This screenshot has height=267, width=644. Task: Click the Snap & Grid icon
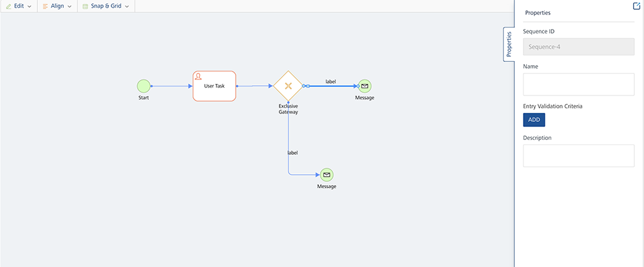tap(85, 6)
